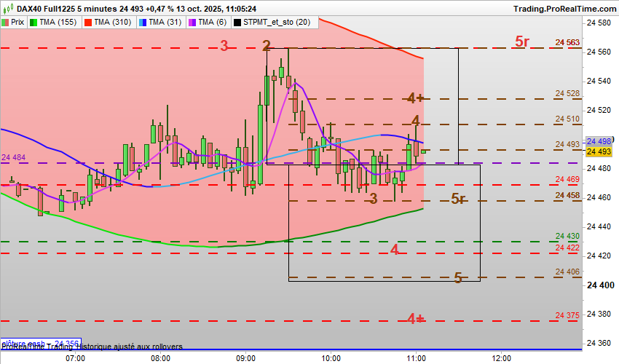
Task: Click the 24 440 price axis value
Action: click(x=599, y=226)
